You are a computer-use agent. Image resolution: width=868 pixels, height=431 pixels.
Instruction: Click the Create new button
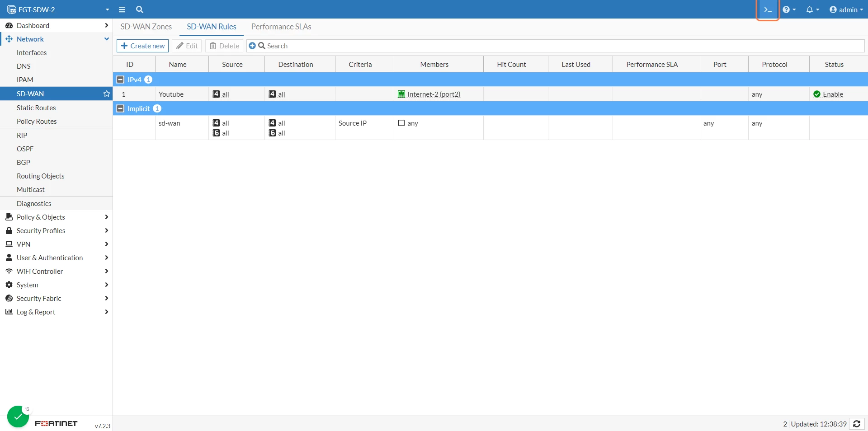pos(143,46)
